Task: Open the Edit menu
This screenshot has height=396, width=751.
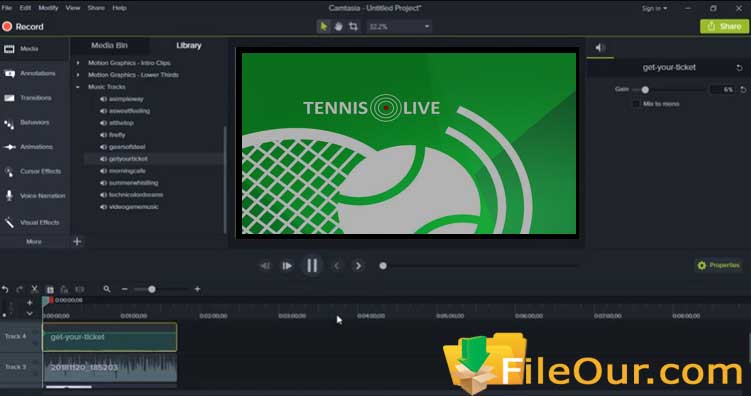Action: click(x=25, y=8)
